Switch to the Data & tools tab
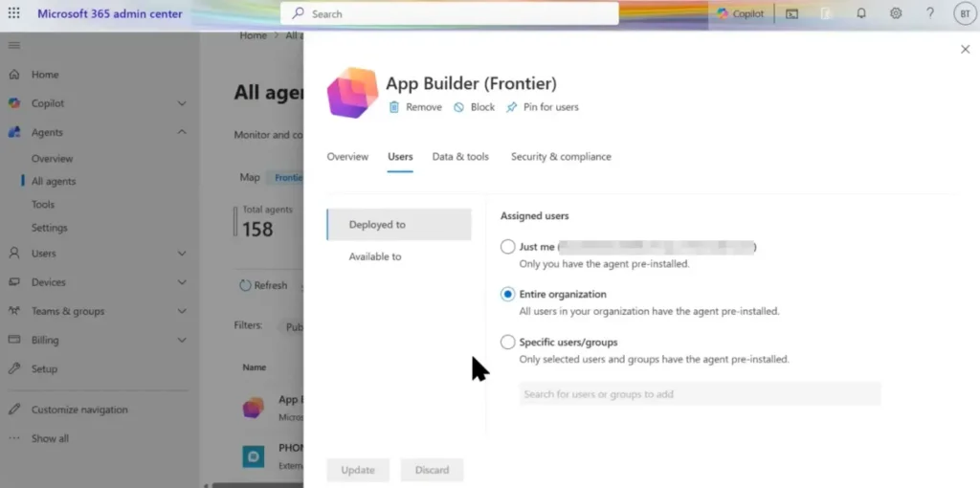Image resolution: width=980 pixels, height=488 pixels. click(x=460, y=157)
